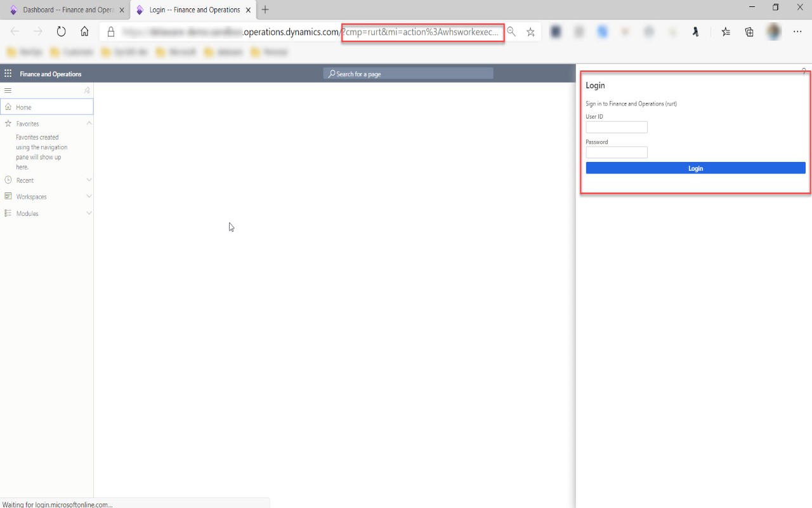Viewport: 812px width, 508px height.
Task: Restore down the browser window
Action: point(775,8)
